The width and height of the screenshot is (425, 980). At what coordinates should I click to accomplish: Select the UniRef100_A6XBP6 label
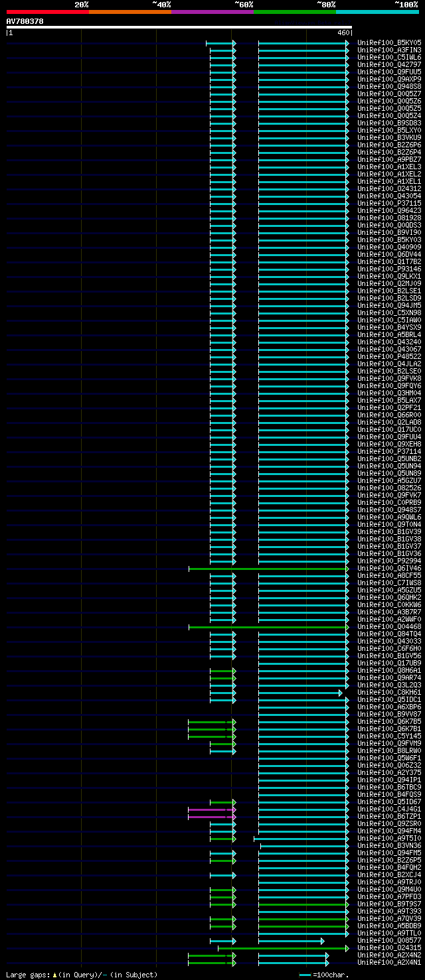(389, 707)
